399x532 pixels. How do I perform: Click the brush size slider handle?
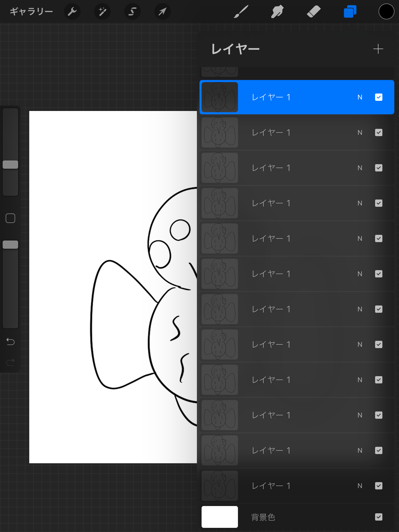pyautogui.click(x=10, y=164)
